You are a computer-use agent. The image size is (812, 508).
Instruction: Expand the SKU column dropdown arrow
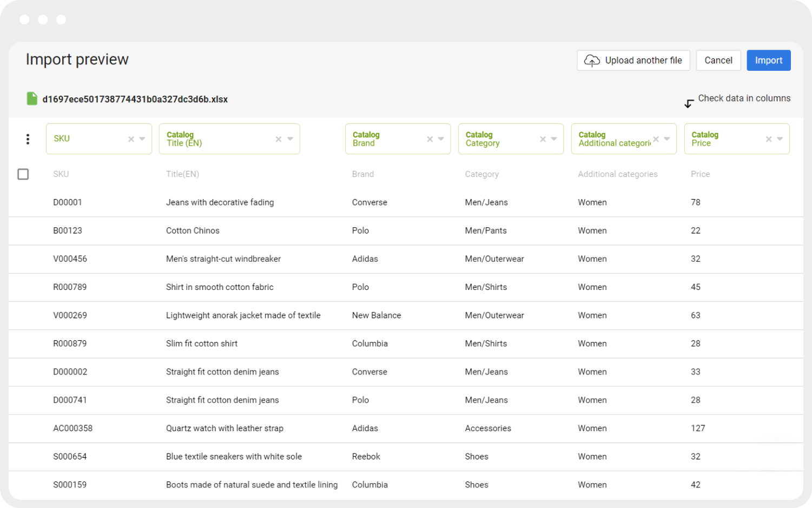click(x=142, y=139)
